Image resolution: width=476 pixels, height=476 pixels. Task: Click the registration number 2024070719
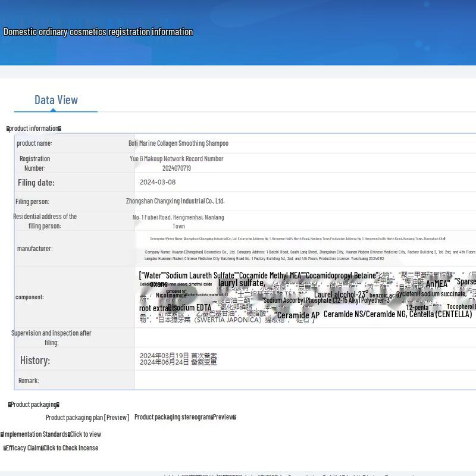tap(176, 168)
